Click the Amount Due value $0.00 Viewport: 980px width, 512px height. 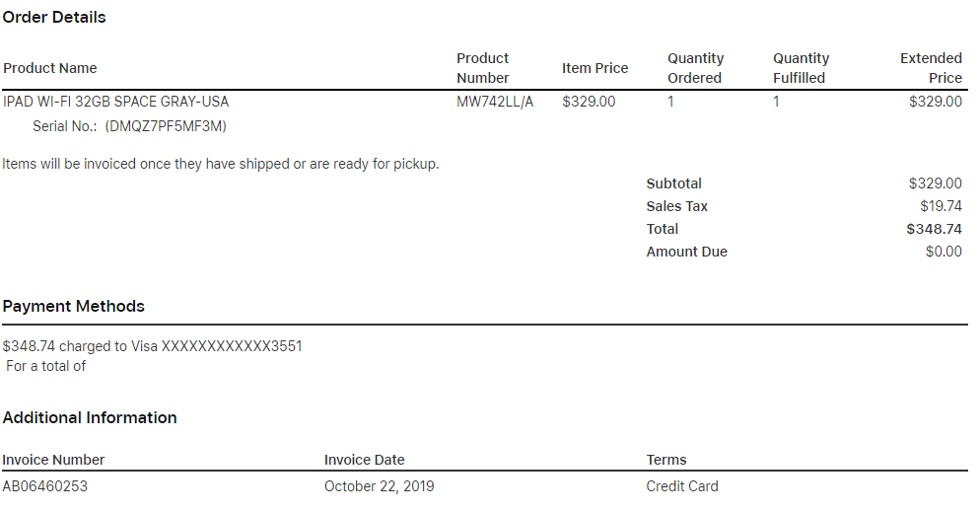944,252
